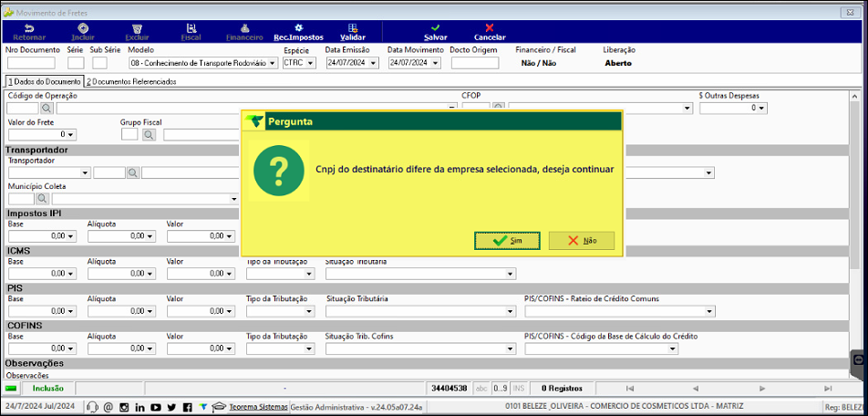Go to next record arrow
Screen dimensions: 868x416
tap(762, 389)
